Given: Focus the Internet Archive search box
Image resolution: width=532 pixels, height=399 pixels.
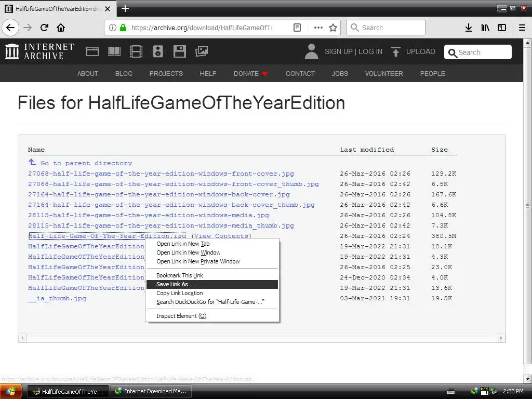Looking at the screenshot, I should click(x=478, y=52).
